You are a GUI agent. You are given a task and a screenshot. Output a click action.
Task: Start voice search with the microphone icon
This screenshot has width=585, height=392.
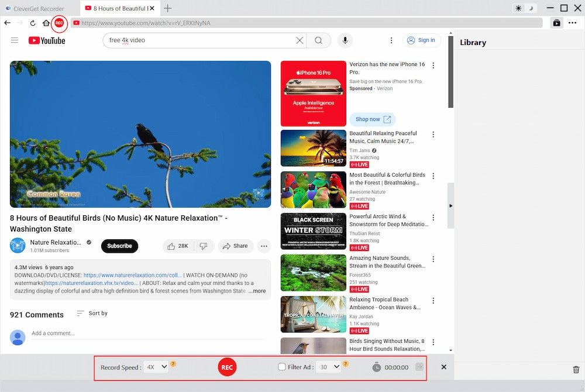pos(345,40)
